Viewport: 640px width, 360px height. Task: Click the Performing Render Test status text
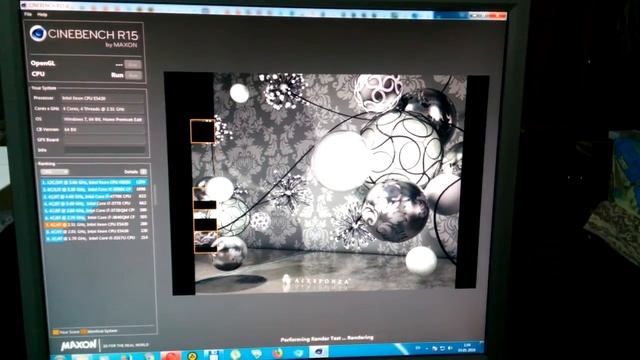tap(327, 338)
